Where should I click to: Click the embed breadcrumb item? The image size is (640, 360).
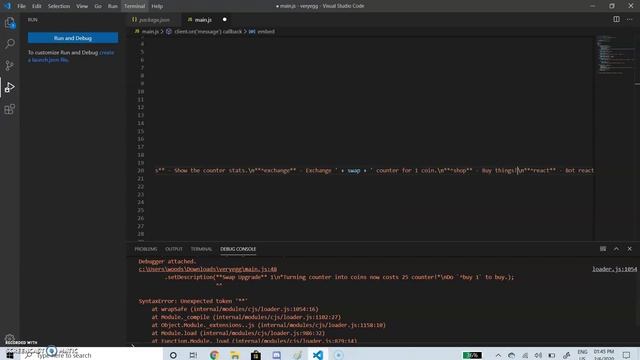click(x=266, y=31)
